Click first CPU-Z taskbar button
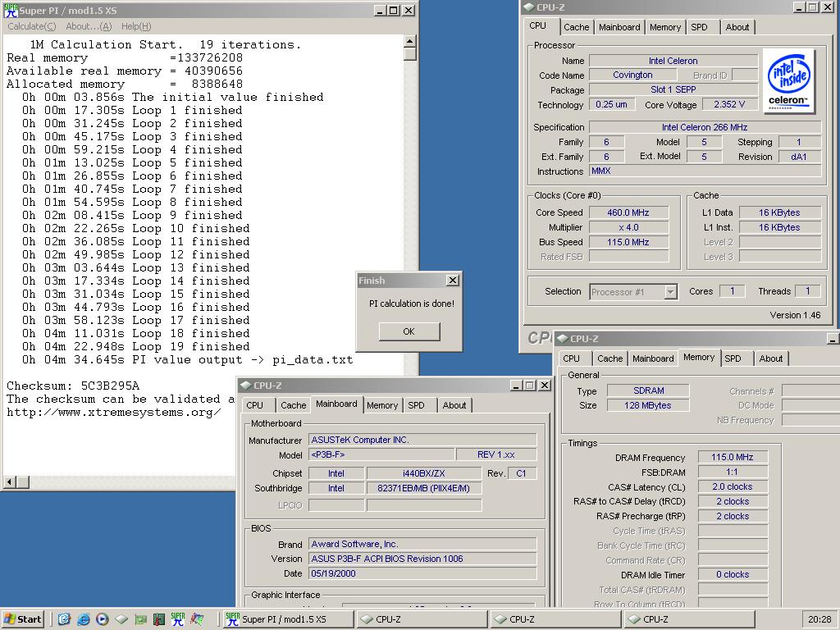Screen dimensions: 840x630 [x=422, y=619]
